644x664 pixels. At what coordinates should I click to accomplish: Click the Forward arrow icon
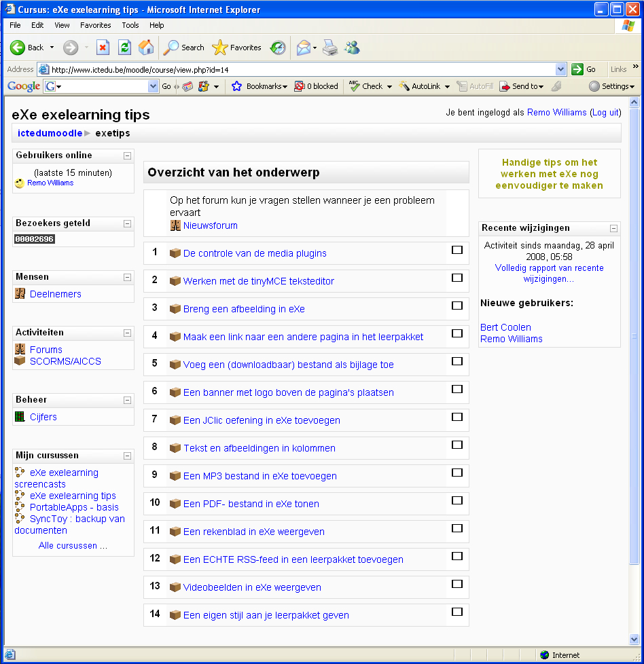71,48
